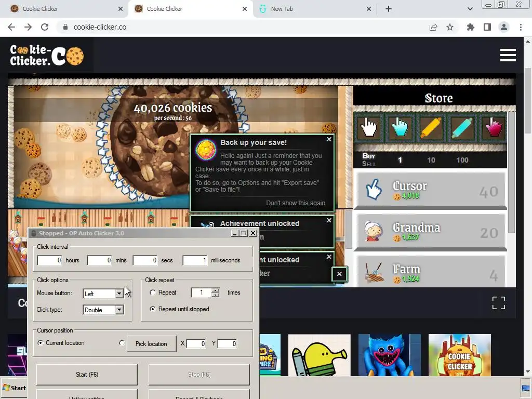
Task: Go back to previous page
Action: tap(11, 27)
